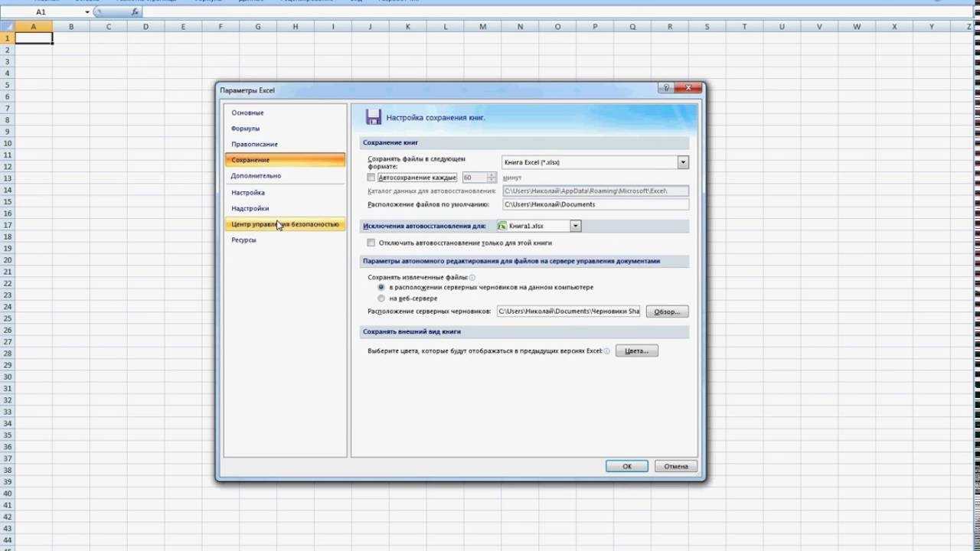Image resolution: width=980 pixels, height=551 pixels.
Task: Check 'Отключить автовосстановление только для этой книги'
Action: 371,243
